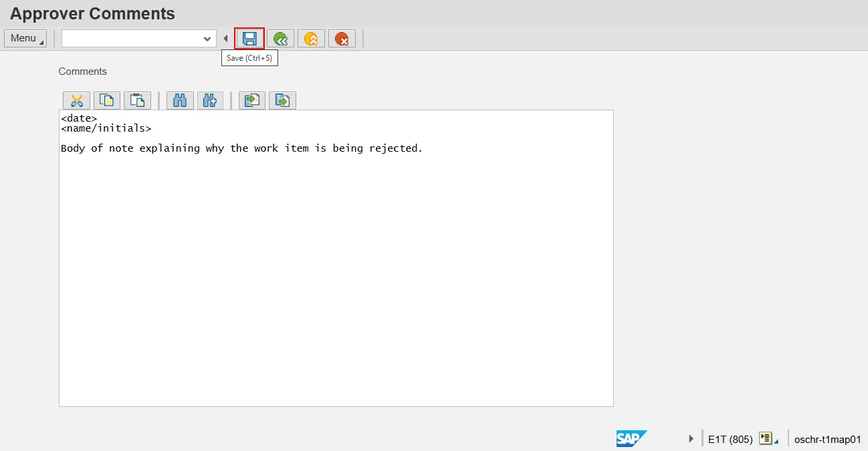The width and height of the screenshot is (868, 451).
Task: Open the Menu button
Action: (x=25, y=38)
